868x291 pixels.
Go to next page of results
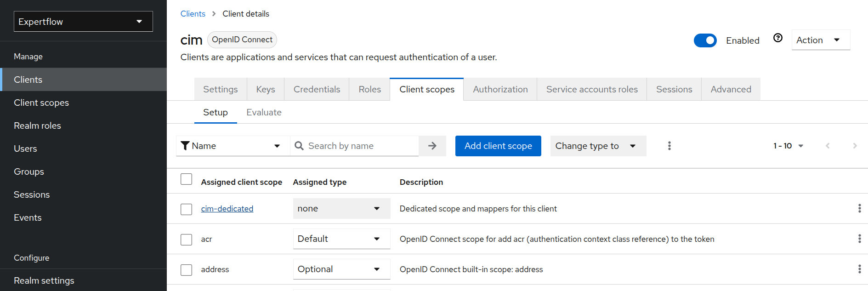855,146
